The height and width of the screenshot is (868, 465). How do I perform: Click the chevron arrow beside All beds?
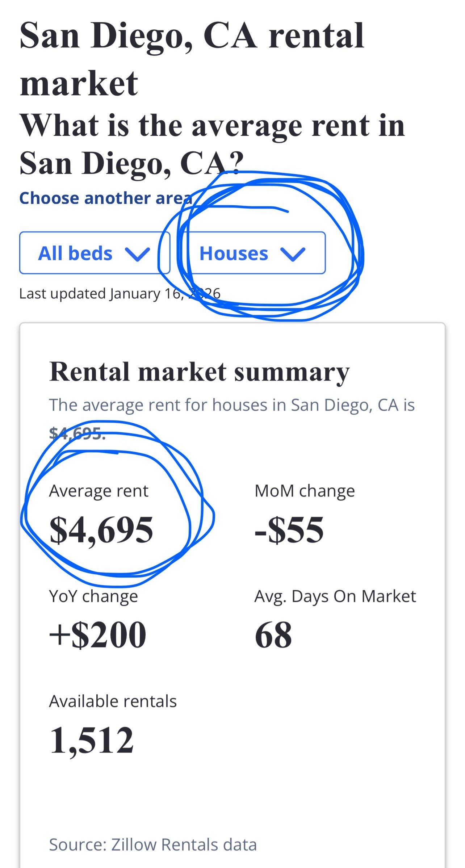tap(137, 254)
